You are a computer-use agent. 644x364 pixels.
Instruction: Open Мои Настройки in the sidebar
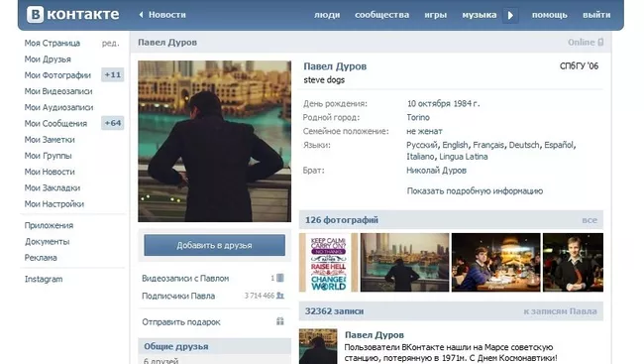[54, 203]
